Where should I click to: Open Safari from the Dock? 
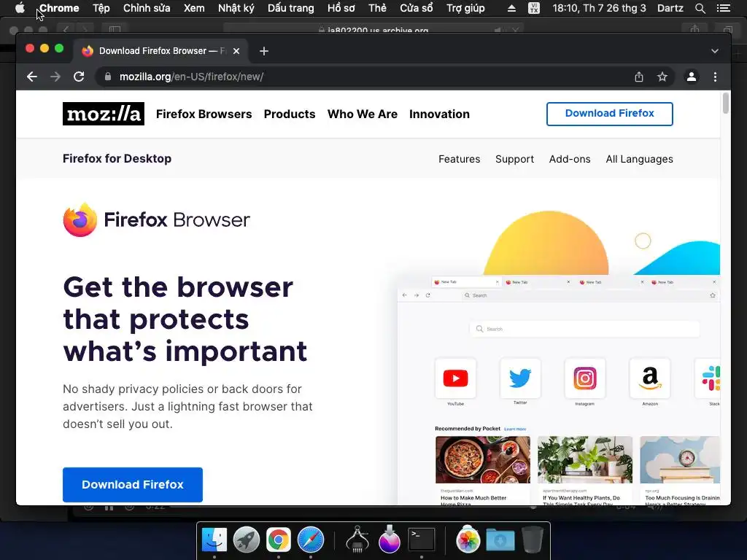point(311,540)
